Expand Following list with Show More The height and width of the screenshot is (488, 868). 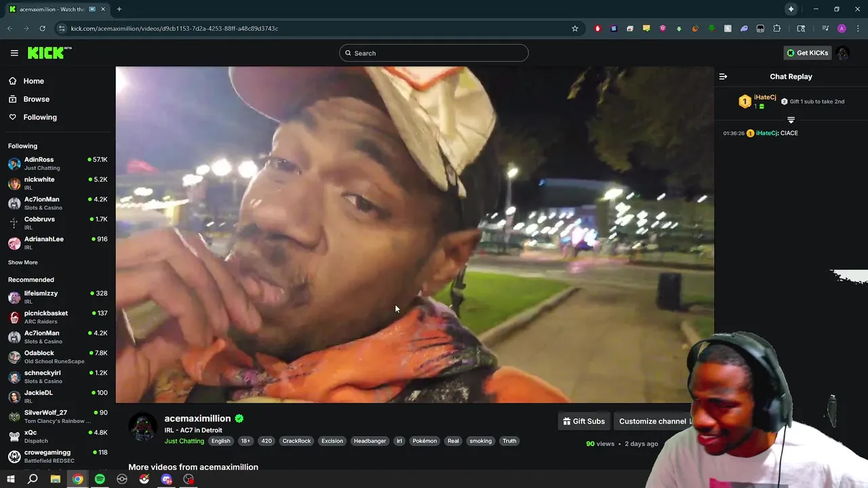coord(23,262)
